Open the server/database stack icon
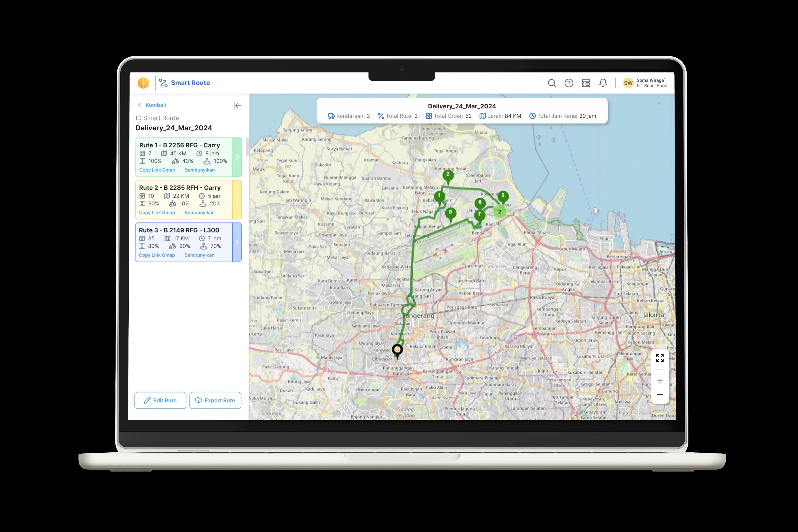Screen dimensions: 798x532 coord(586,83)
